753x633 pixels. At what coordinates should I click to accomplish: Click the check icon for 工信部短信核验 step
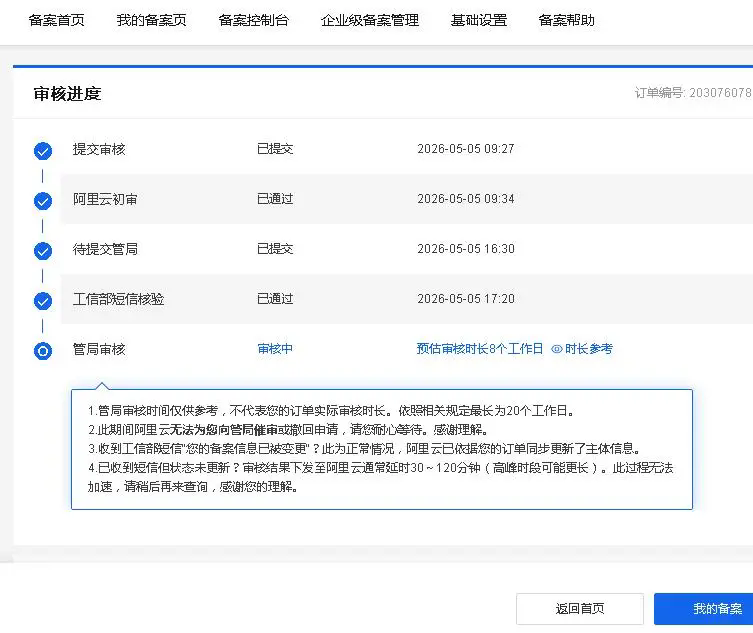(x=43, y=301)
